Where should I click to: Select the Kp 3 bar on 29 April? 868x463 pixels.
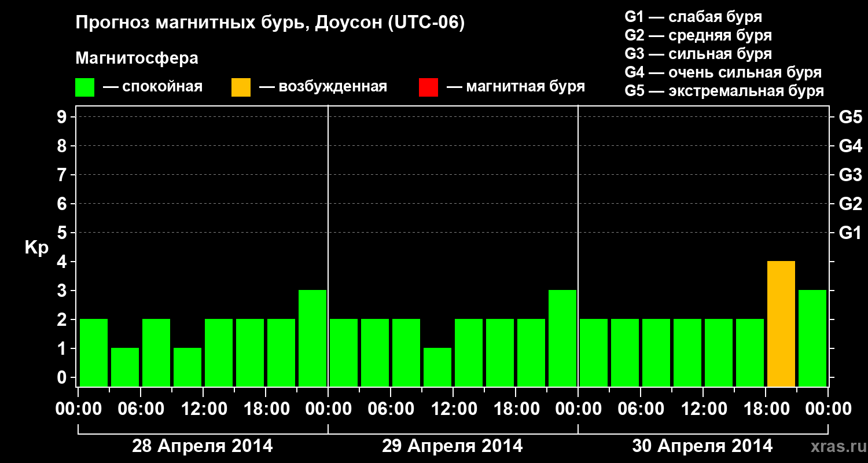click(562, 338)
